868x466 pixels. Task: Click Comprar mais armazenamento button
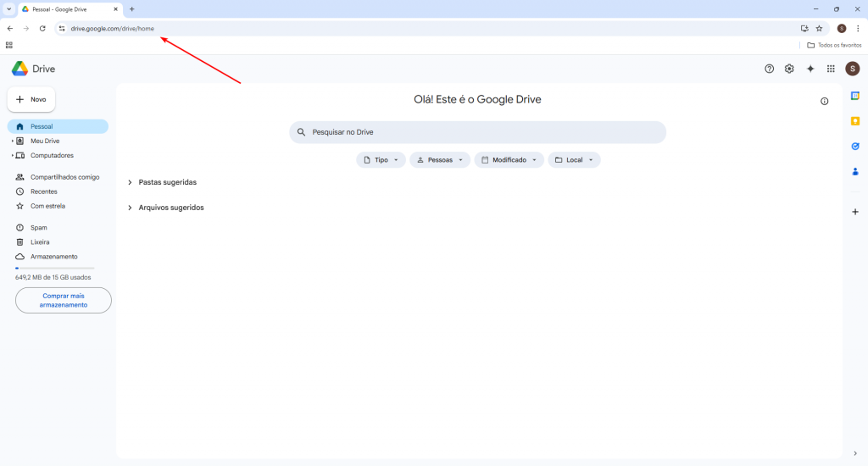point(63,300)
